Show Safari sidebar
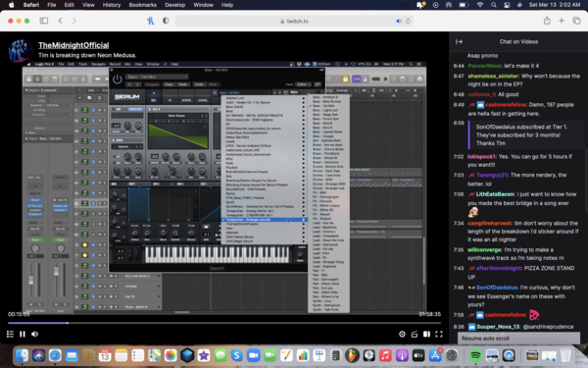588x368 pixels. (x=44, y=21)
